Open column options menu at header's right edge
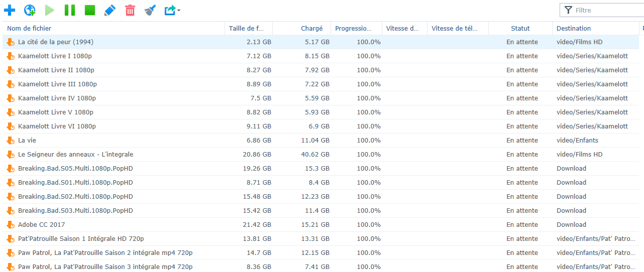The width and height of the screenshot is (644, 272). (x=642, y=29)
